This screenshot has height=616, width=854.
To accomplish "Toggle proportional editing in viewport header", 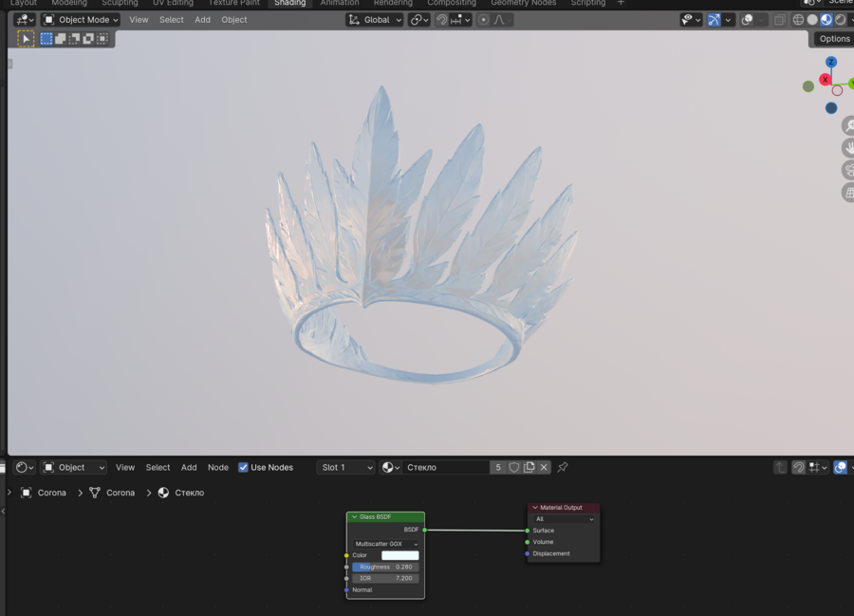I will click(483, 20).
